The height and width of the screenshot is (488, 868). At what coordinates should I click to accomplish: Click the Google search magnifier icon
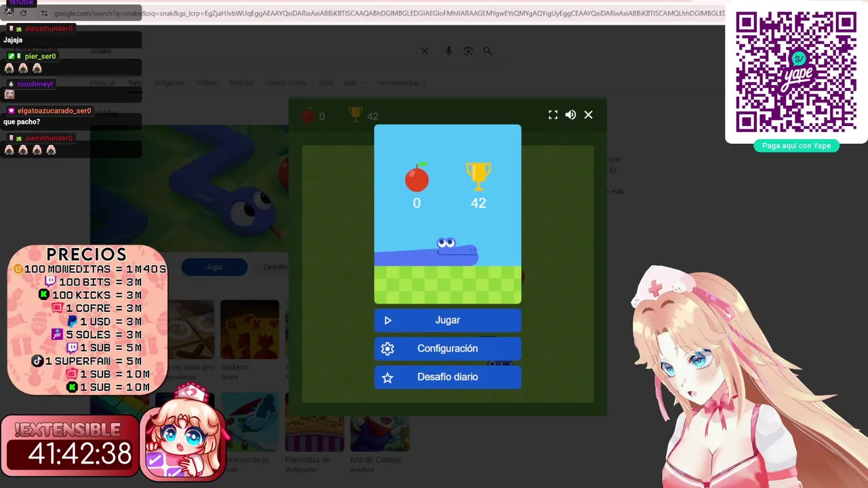[488, 51]
